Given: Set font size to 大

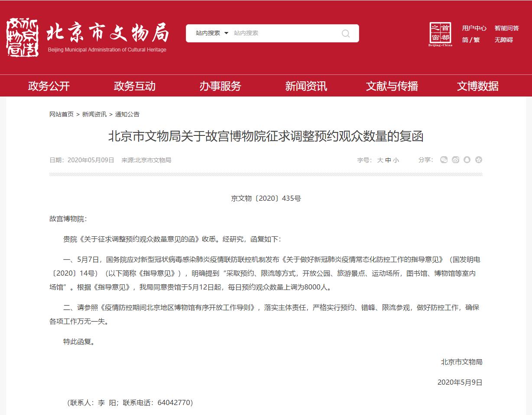Looking at the screenshot, I should point(380,160).
